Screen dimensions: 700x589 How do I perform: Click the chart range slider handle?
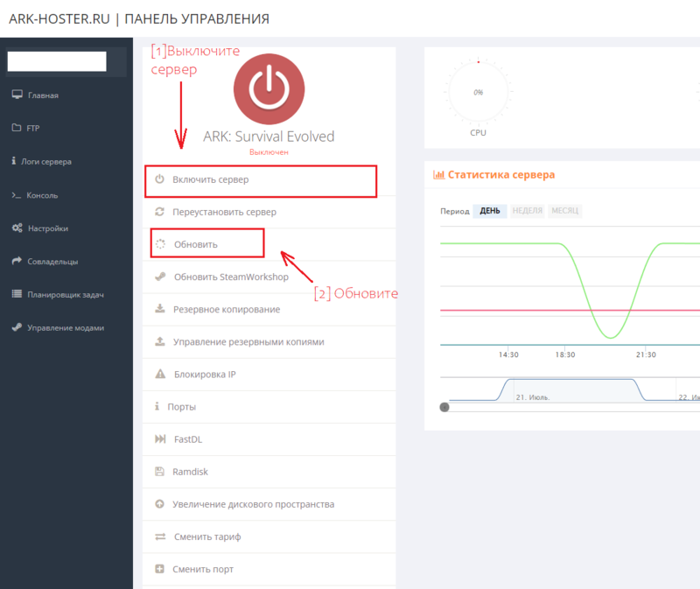coord(444,407)
